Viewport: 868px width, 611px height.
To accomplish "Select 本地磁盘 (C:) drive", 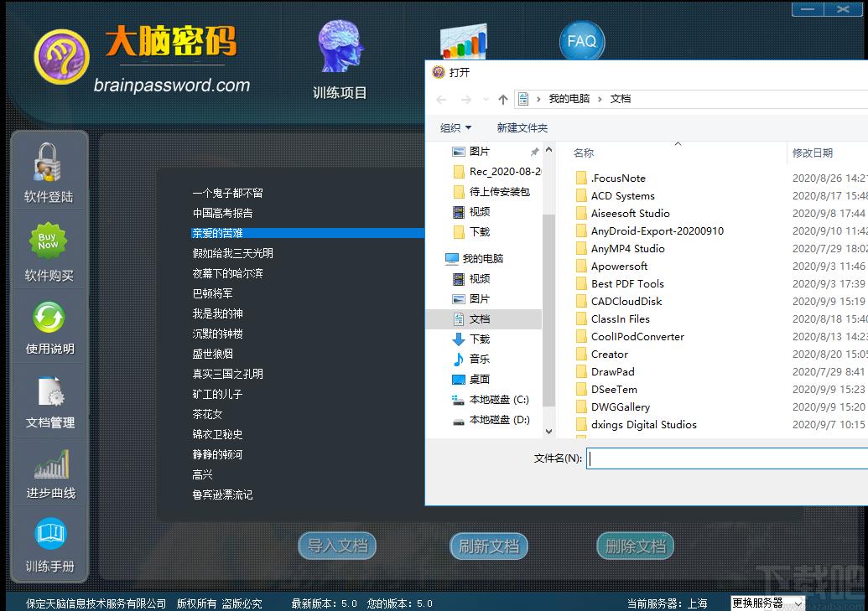I will pos(499,400).
